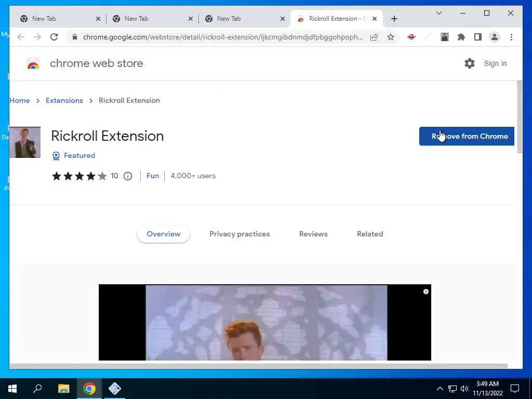Click the Sign in link
Viewport: 532px width, 399px height.
pos(495,63)
